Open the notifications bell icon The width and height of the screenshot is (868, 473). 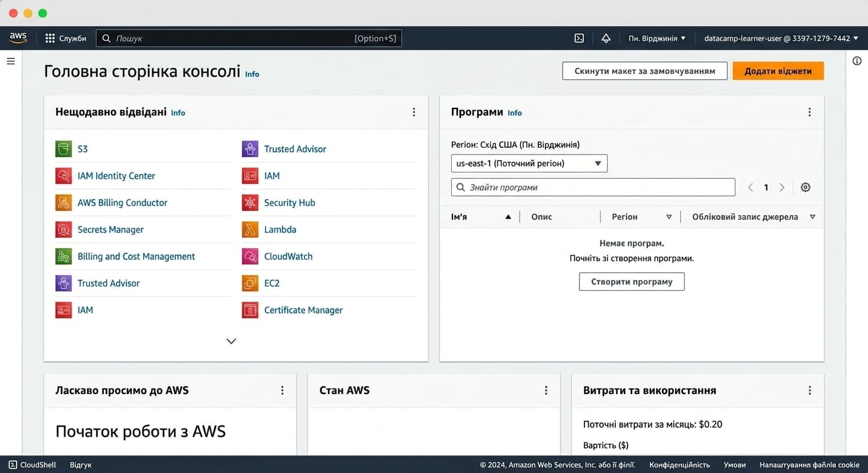[606, 38]
